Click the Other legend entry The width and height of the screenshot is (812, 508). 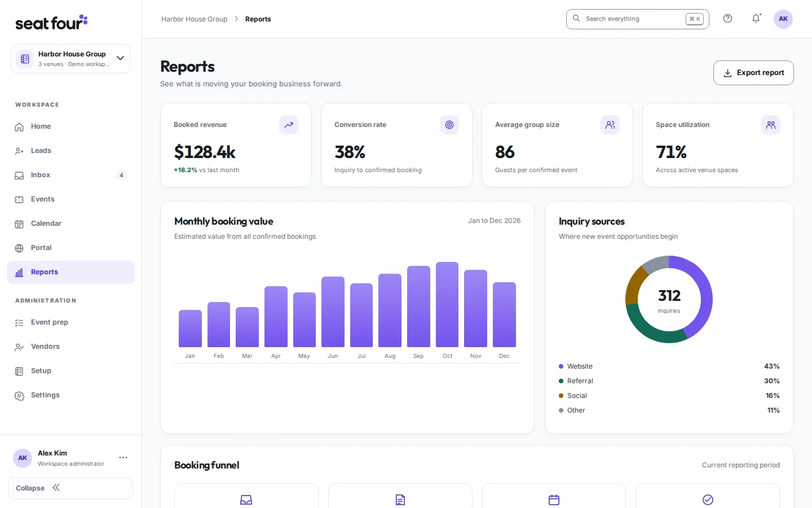tap(669, 410)
